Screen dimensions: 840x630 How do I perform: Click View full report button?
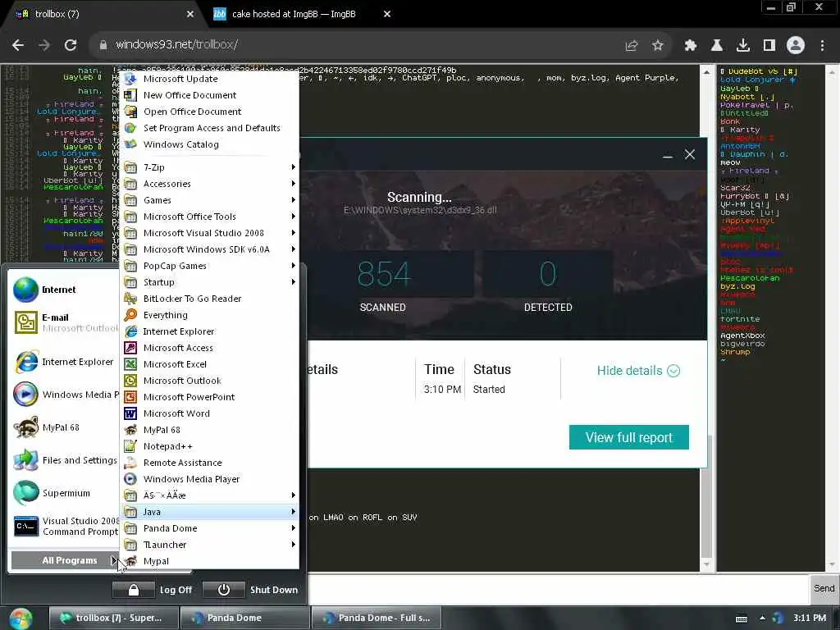tap(629, 438)
